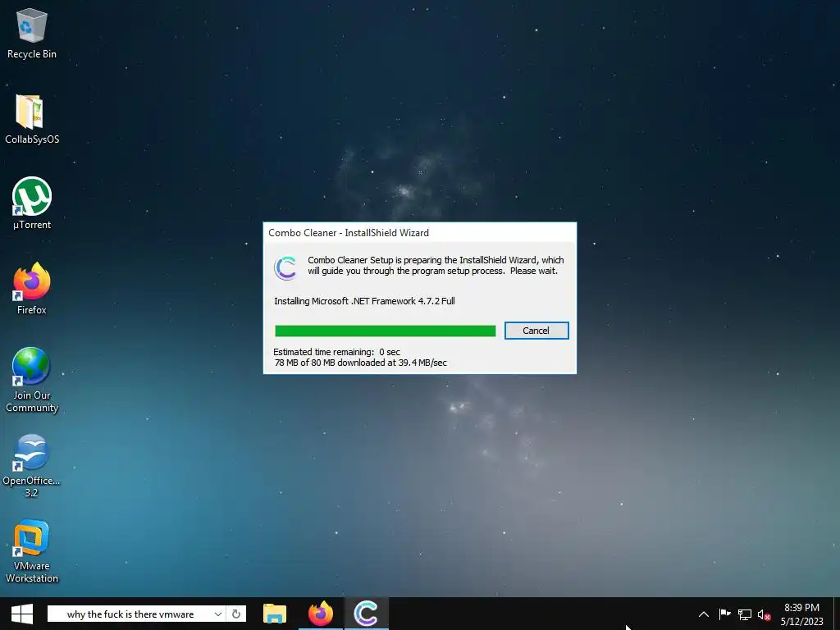Click the 'Installing Microsoft .NET Framework 4.7.2 Full' text

364,301
